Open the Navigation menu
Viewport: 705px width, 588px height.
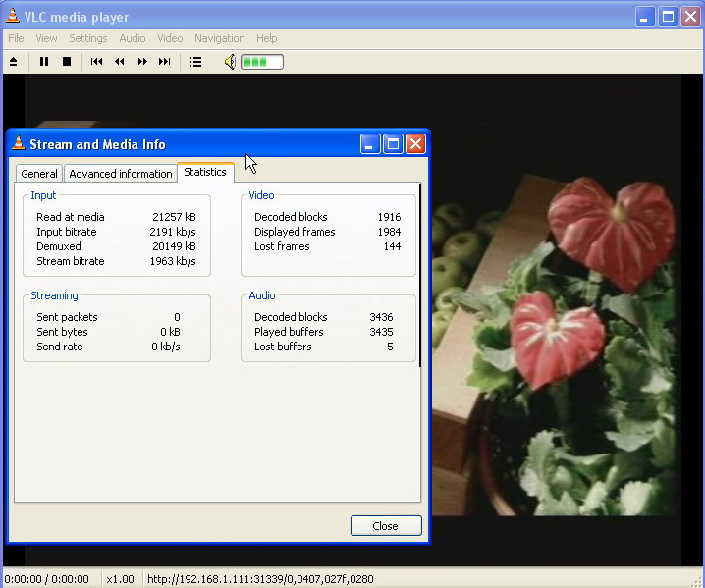pyautogui.click(x=219, y=38)
